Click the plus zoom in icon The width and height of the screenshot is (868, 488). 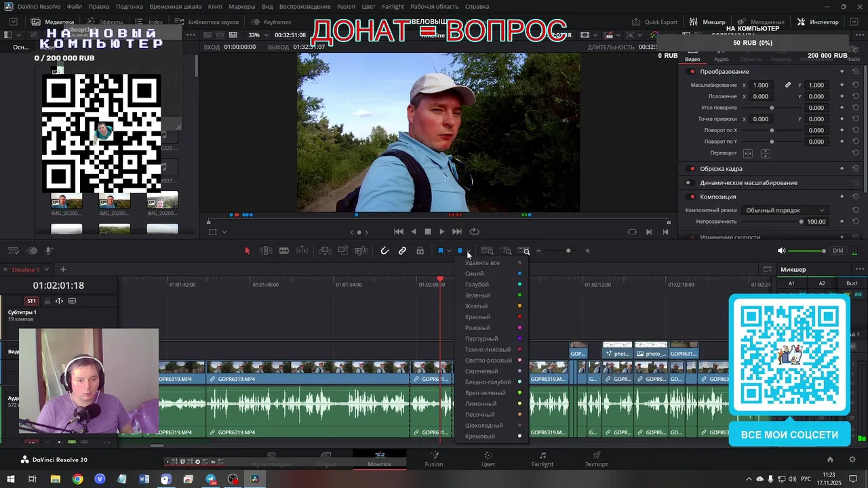(587, 251)
